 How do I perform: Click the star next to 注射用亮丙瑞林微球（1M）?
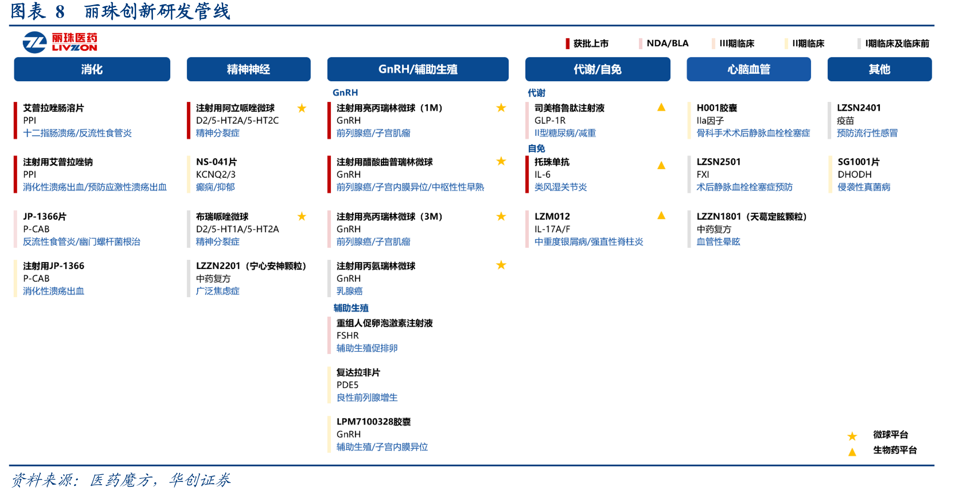click(x=501, y=108)
